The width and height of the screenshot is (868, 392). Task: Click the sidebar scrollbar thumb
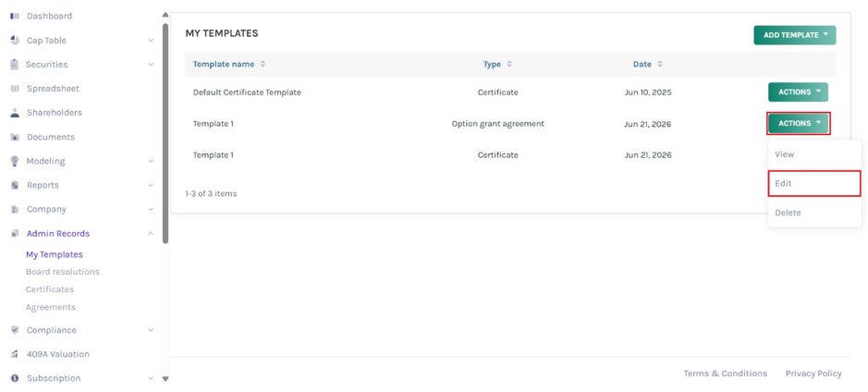[165, 133]
